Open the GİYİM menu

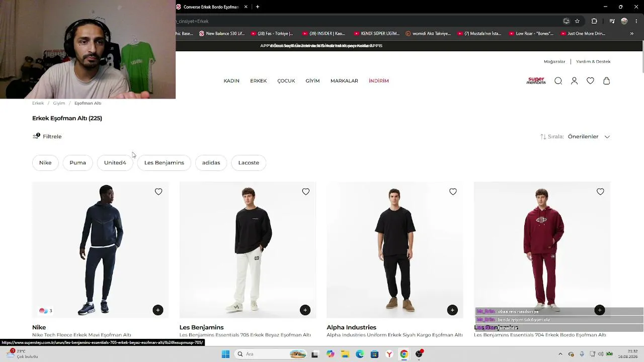click(312, 81)
